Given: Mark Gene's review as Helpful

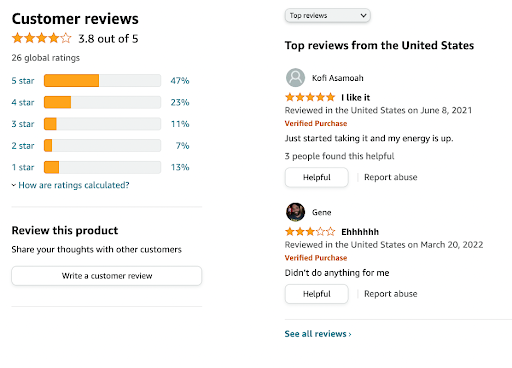Looking at the screenshot, I should (x=317, y=294).
